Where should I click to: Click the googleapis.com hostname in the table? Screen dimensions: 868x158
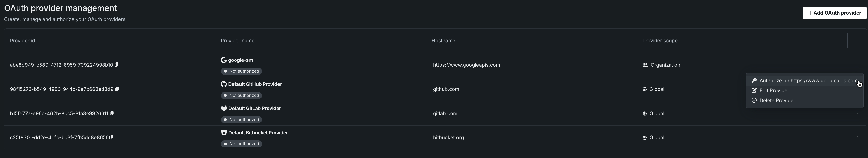[466, 65]
